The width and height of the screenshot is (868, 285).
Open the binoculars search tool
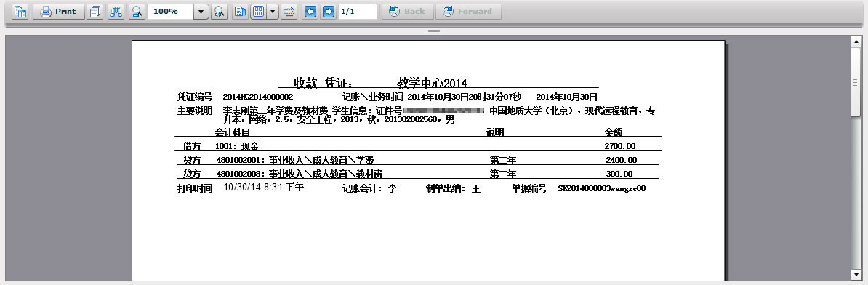click(x=116, y=12)
